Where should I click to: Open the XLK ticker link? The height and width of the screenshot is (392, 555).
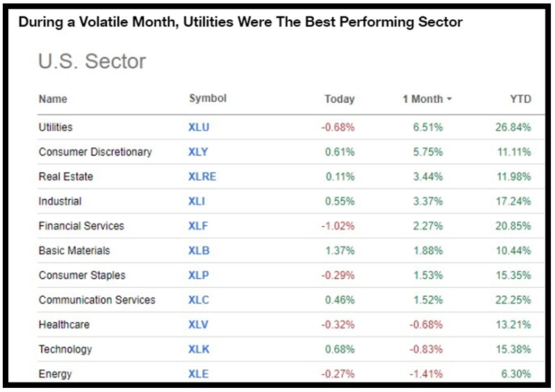199,350
